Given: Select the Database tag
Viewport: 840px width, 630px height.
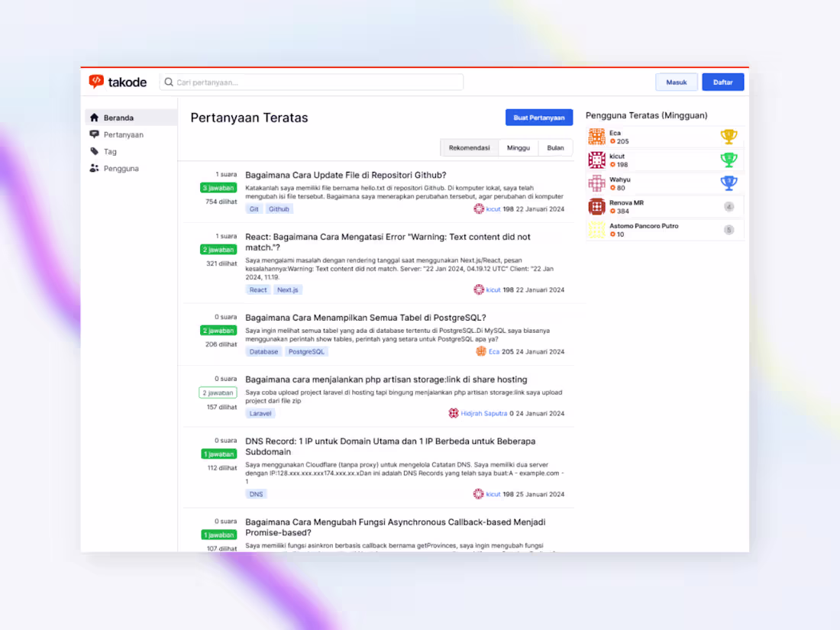Looking at the screenshot, I should point(263,351).
